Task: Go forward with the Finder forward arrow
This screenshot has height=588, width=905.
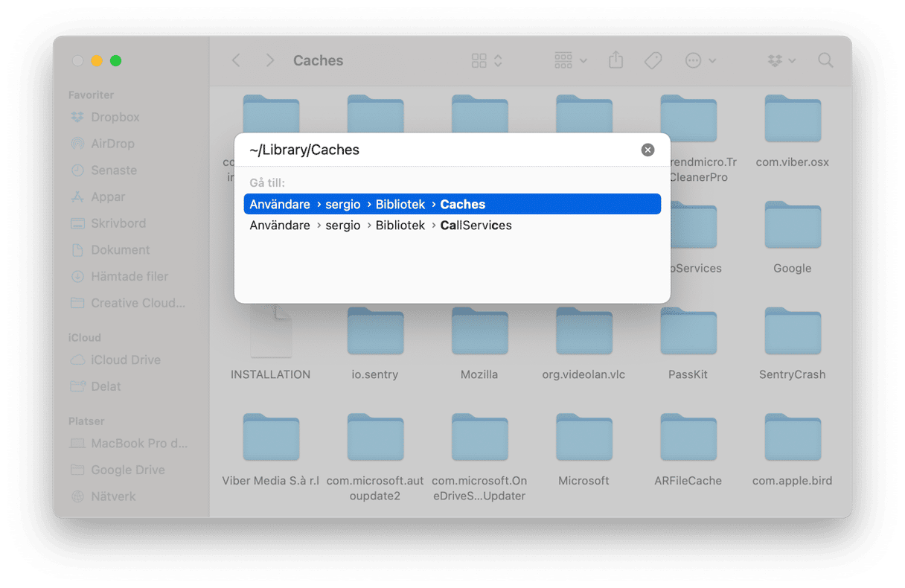Action: [x=270, y=61]
